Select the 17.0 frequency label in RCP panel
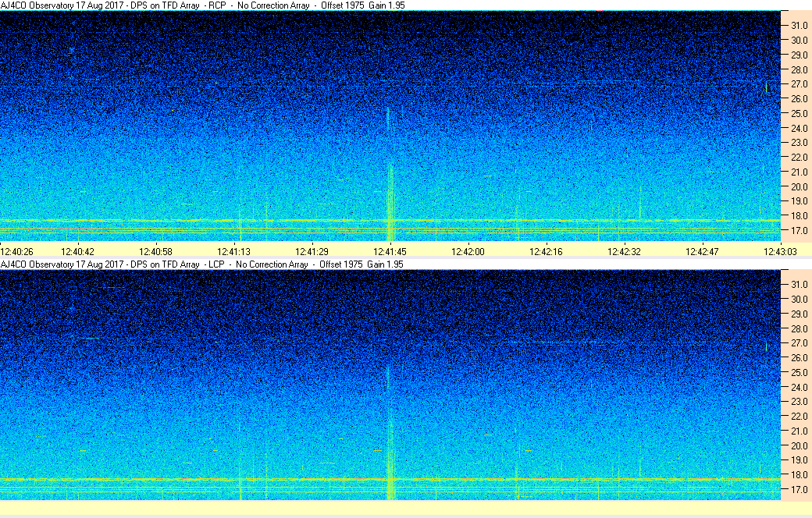Image resolution: width=812 pixels, height=518 pixels. click(x=800, y=231)
